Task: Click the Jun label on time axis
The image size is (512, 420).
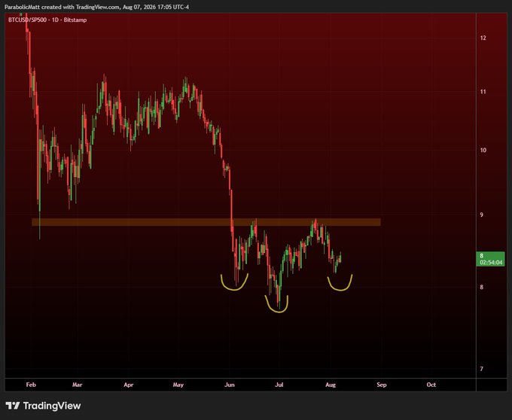Action: pos(230,385)
